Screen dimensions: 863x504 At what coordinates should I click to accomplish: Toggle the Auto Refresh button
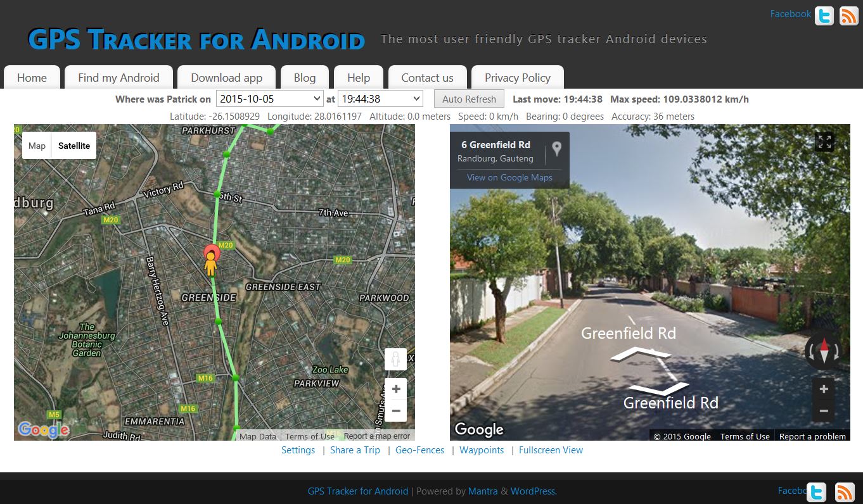[x=469, y=99]
